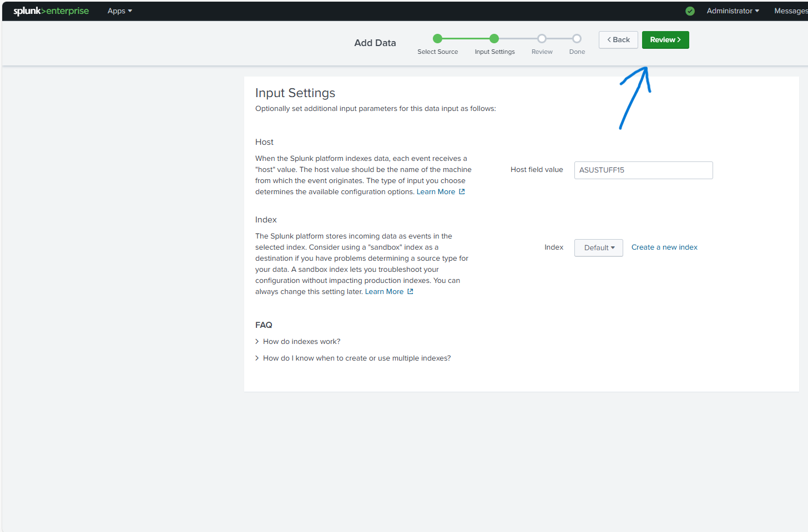Screen dimensions: 808x532
Task: Open the Apps menu
Action: (x=119, y=11)
